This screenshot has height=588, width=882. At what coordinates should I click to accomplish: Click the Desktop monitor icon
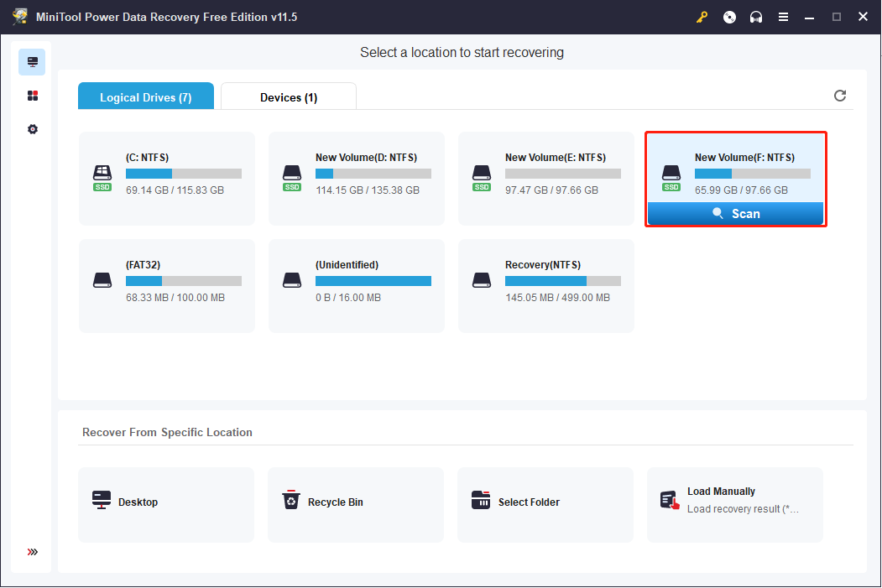click(102, 500)
